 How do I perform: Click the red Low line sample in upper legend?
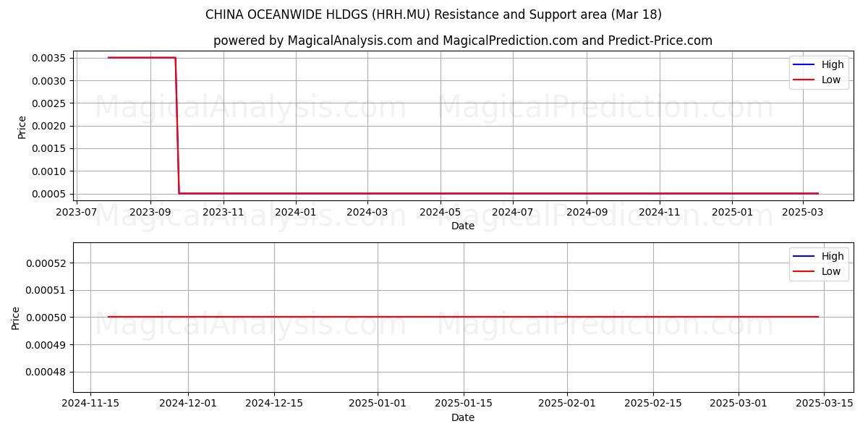tap(804, 81)
